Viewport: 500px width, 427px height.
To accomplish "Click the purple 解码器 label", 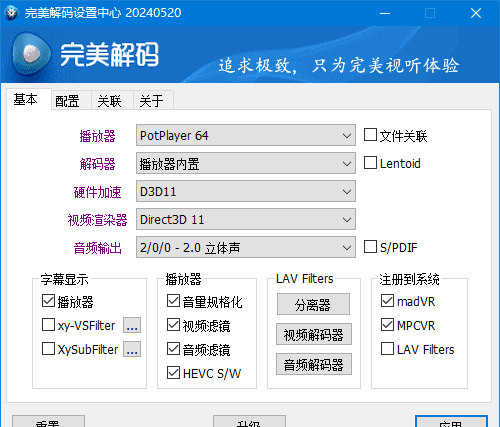I will pyautogui.click(x=97, y=164).
